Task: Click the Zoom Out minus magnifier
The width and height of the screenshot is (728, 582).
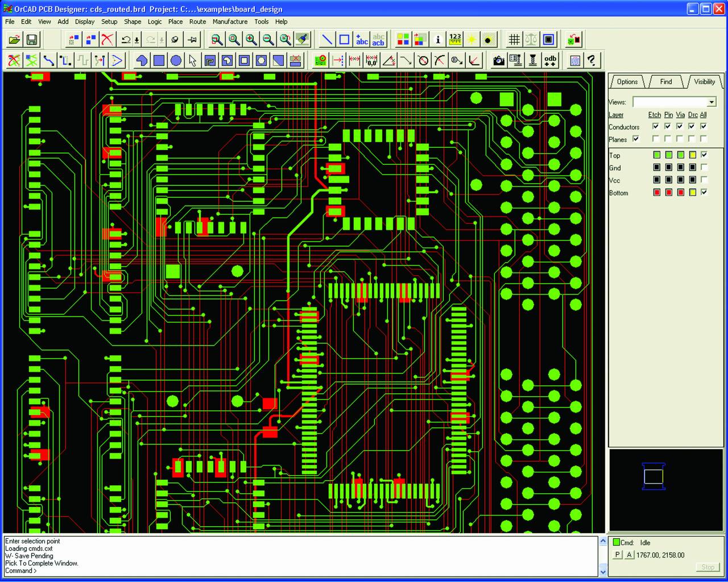Action: point(268,39)
